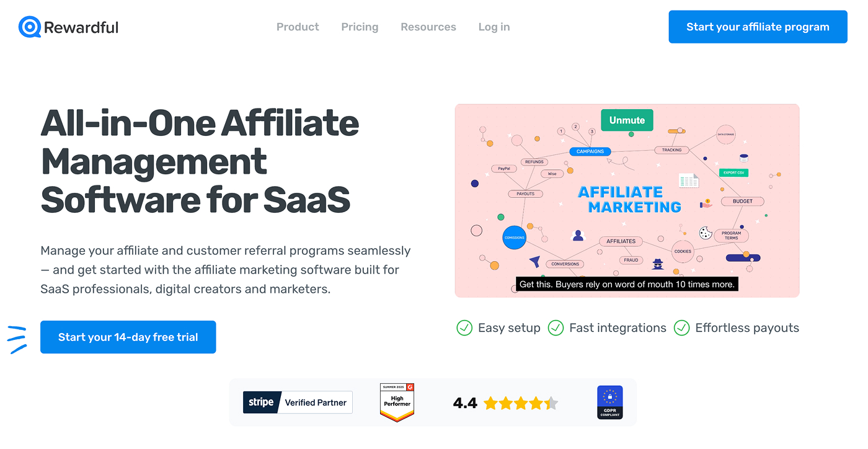
Task: Open the Log in link
Action: click(x=494, y=27)
